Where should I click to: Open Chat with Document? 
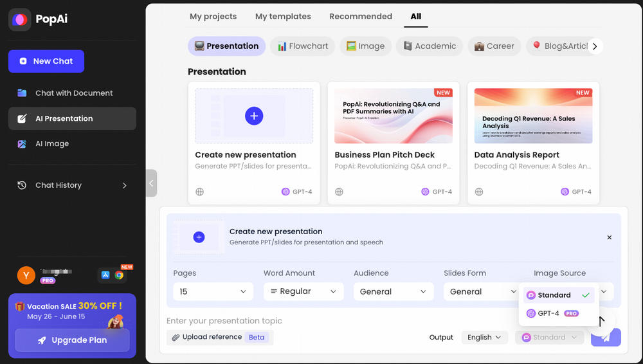tap(72, 93)
